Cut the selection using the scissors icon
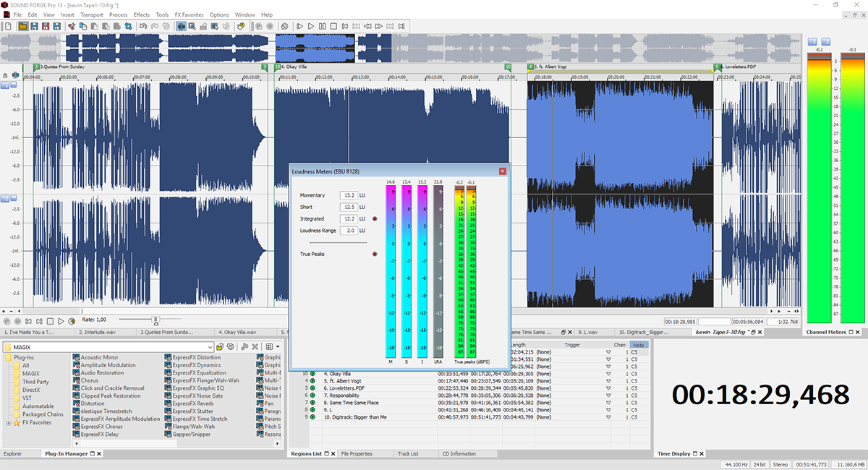The width and height of the screenshot is (868, 470). click(x=72, y=26)
